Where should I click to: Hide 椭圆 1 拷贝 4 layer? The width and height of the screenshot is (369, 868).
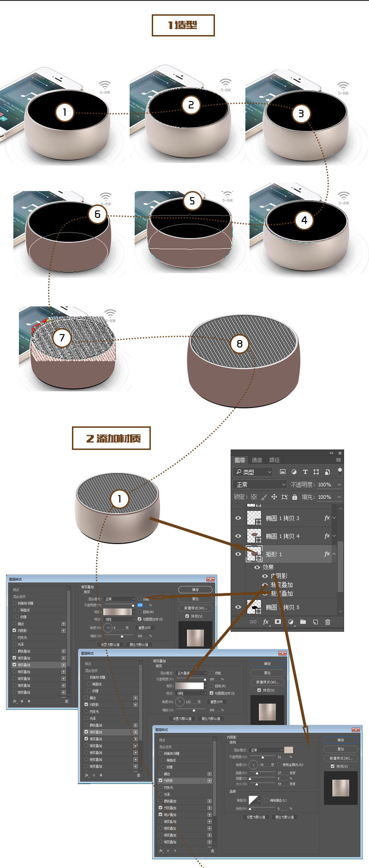(x=238, y=536)
